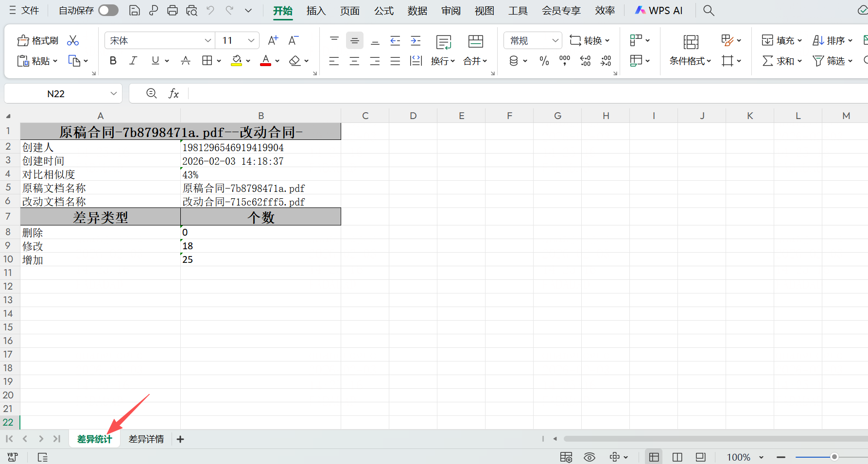
Task: Expand the quick access toolbar customize arrow
Action: coord(248,10)
